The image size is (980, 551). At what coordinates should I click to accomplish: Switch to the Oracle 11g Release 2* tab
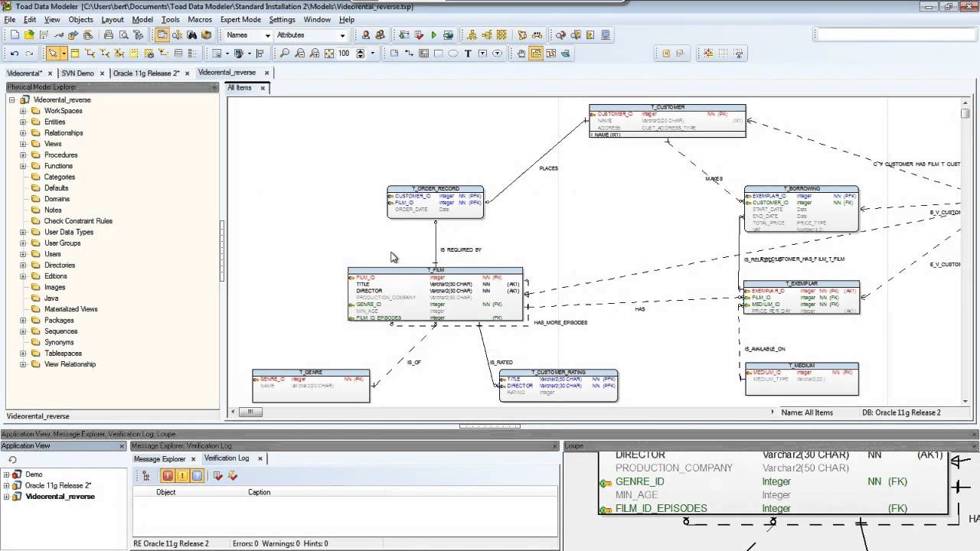146,73
